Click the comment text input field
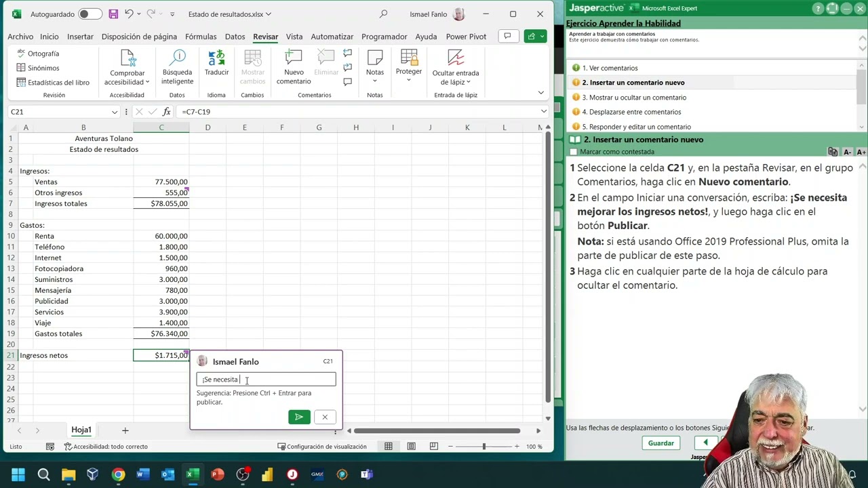The image size is (868, 488). pos(266,380)
